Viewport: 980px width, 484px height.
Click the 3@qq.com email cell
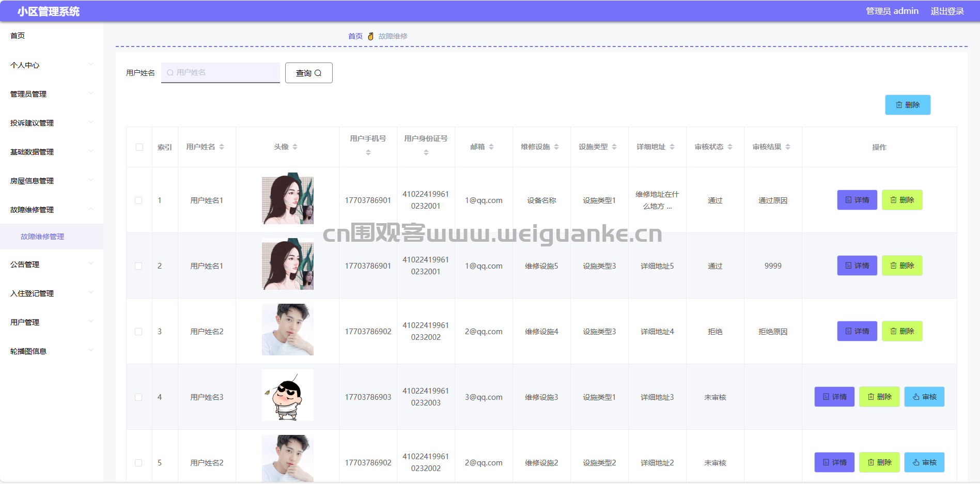[x=484, y=397]
